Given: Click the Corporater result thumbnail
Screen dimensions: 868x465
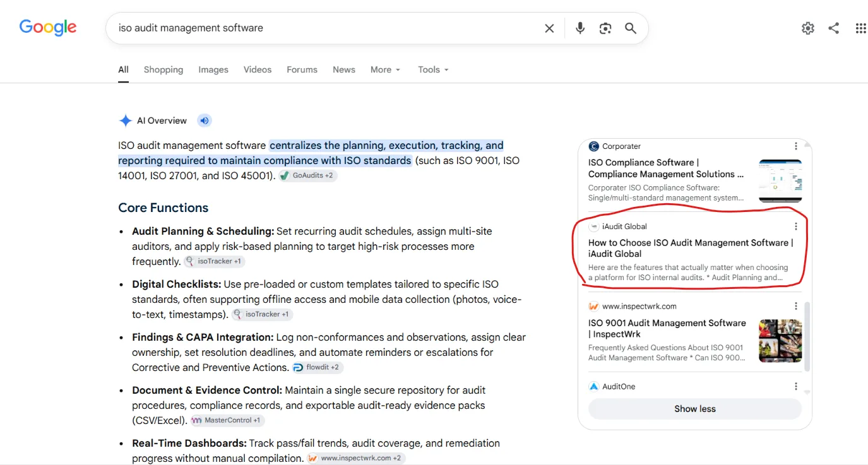Looking at the screenshot, I should (780, 180).
